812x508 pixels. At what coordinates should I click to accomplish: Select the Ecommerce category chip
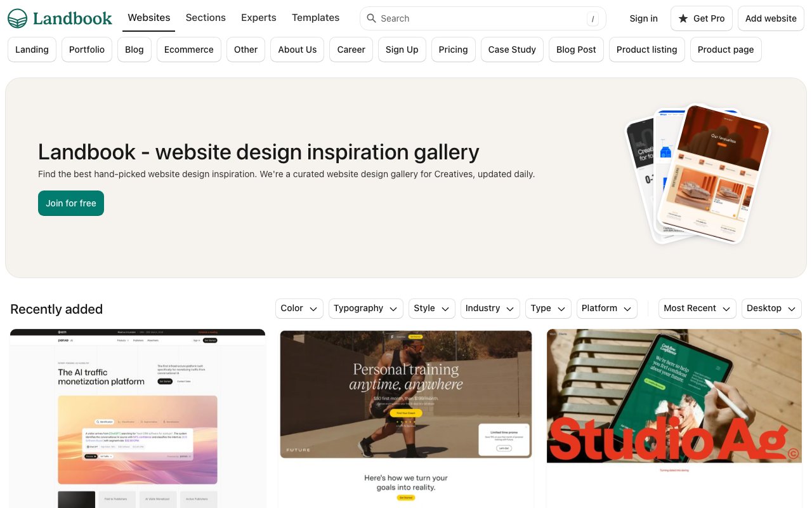tap(189, 50)
